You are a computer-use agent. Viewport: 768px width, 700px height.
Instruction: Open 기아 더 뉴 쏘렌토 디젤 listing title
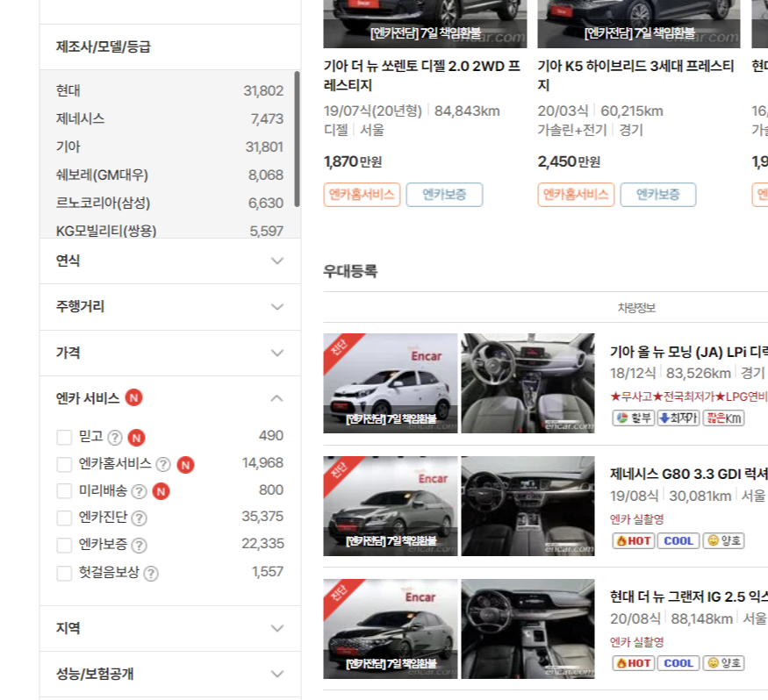(422, 75)
